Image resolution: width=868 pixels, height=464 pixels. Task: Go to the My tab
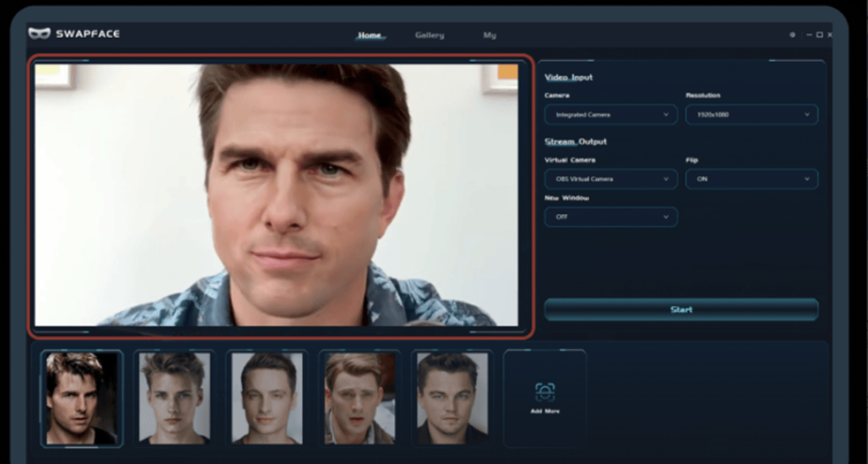[x=489, y=35]
